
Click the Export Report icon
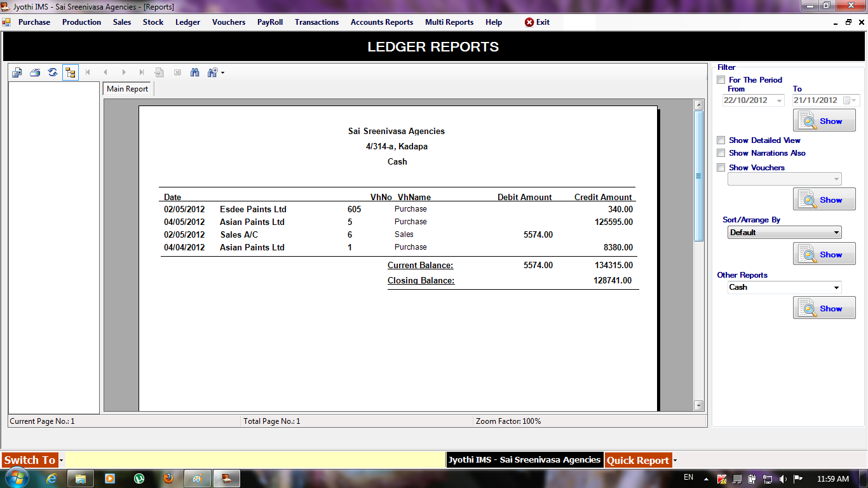click(17, 72)
